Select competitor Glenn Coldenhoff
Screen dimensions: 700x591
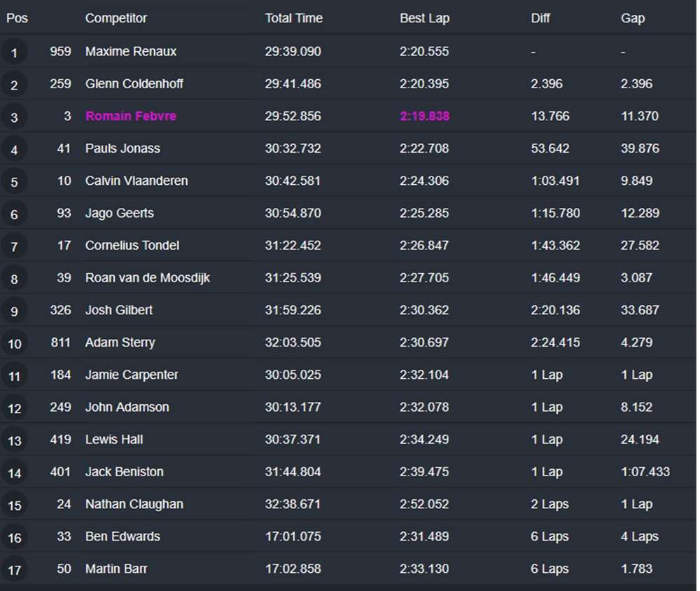point(134,84)
